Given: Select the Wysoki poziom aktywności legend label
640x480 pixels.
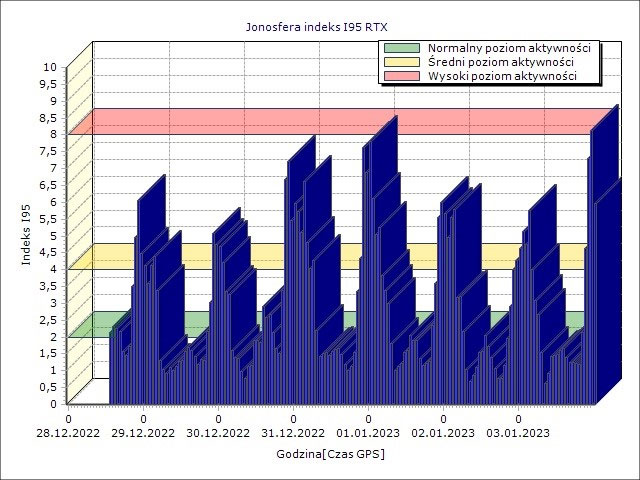Looking at the screenshot, I should pos(502,76).
